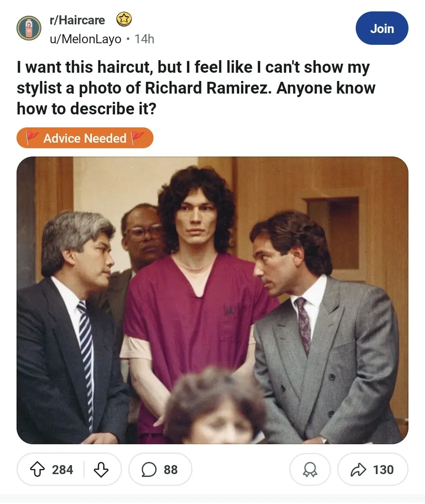The image size is (425, 504).
Task: Click the share arrow icon
Action: (x=358, y=469)
